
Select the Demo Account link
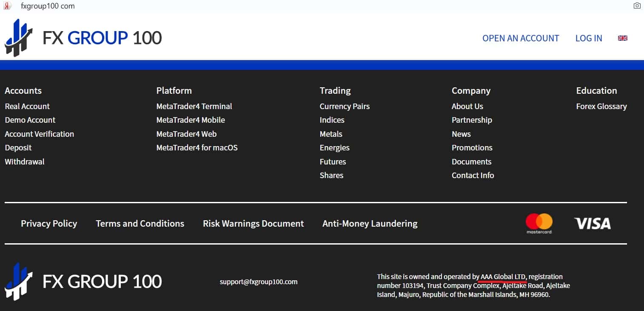[x=30, y=120]
